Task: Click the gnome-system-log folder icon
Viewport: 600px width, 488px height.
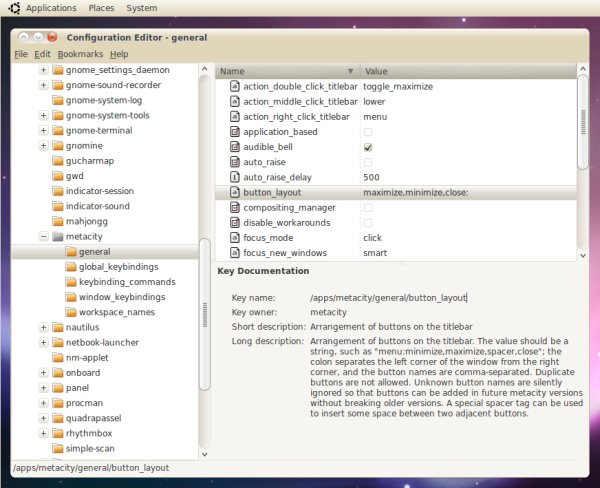Action: 58,100
